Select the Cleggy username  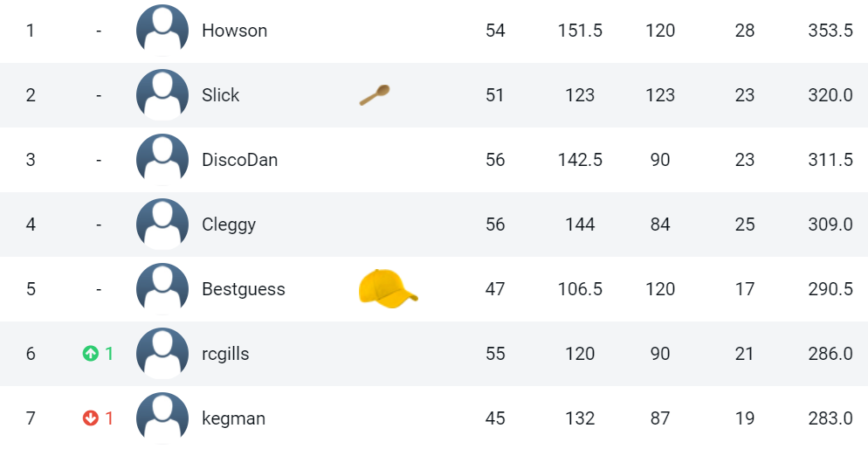(x=229, y=224)
